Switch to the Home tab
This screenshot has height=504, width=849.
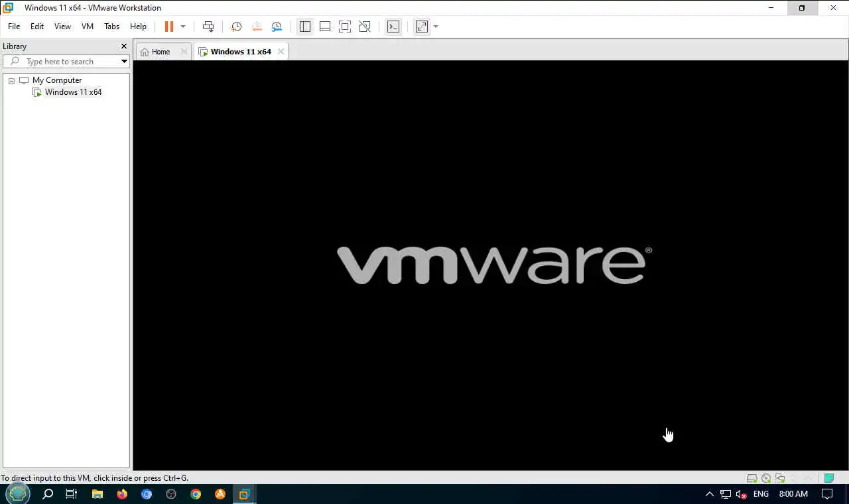[x=161, y=52]
